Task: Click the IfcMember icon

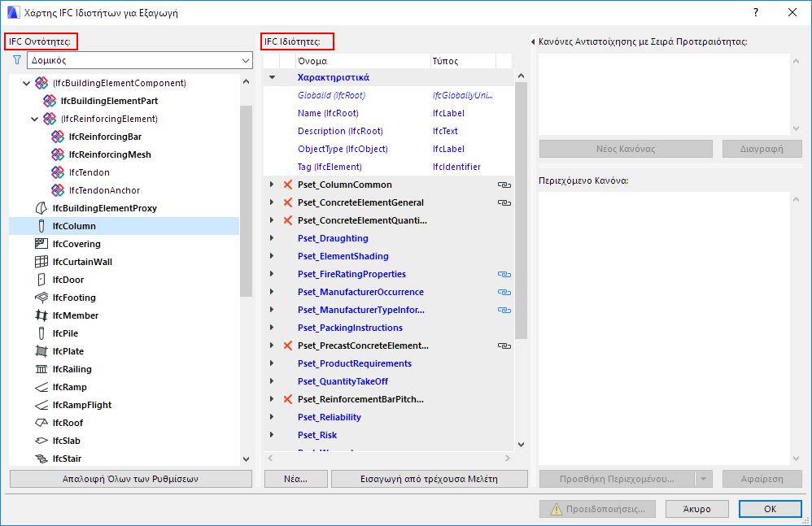Action: click(x=41, y=315)
